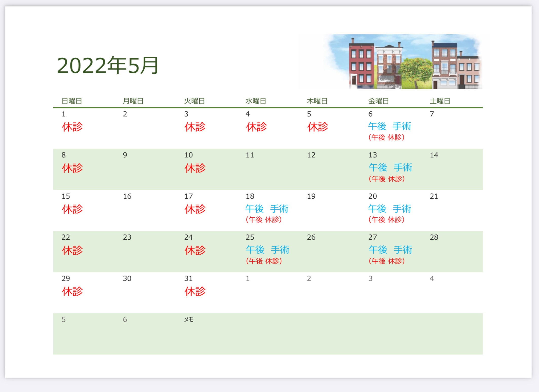Click 午後 手術 on May 18
This screenshot has width=539, height=392.
(267, 209)
